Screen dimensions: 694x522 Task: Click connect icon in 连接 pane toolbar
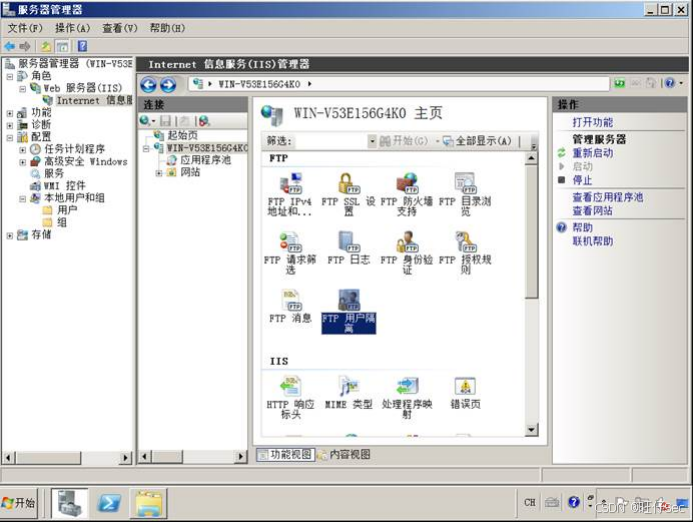[x=145, y=120]
